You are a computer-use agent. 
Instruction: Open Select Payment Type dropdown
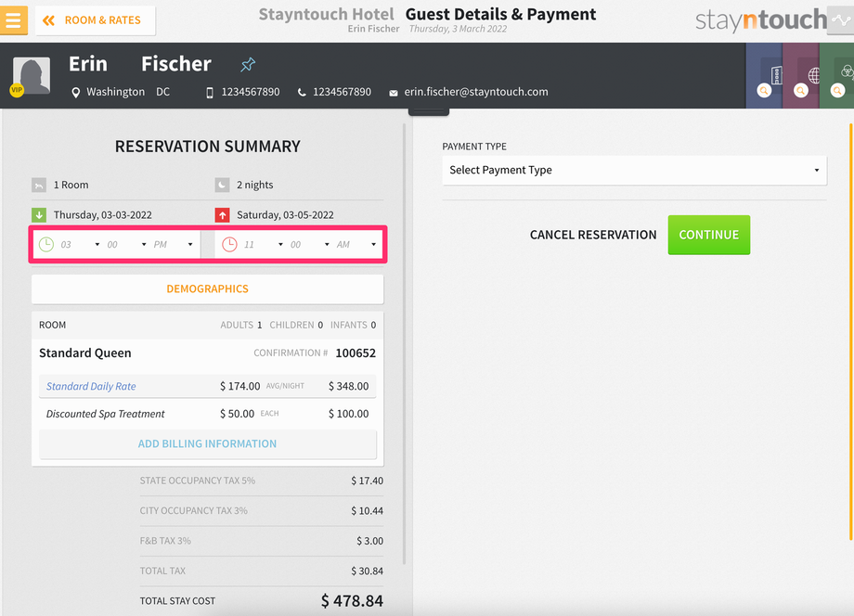pos(635,171)
